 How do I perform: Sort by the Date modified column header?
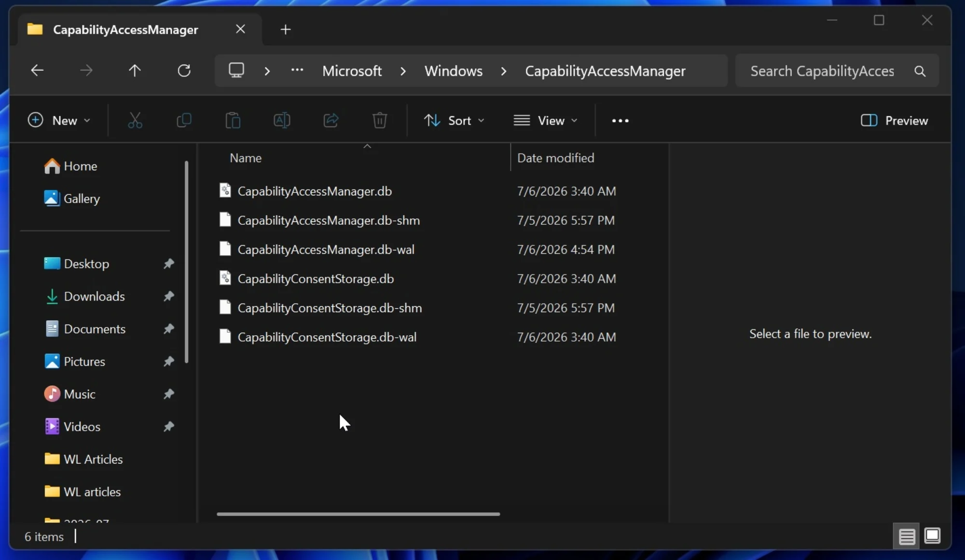tap(555, 158)
